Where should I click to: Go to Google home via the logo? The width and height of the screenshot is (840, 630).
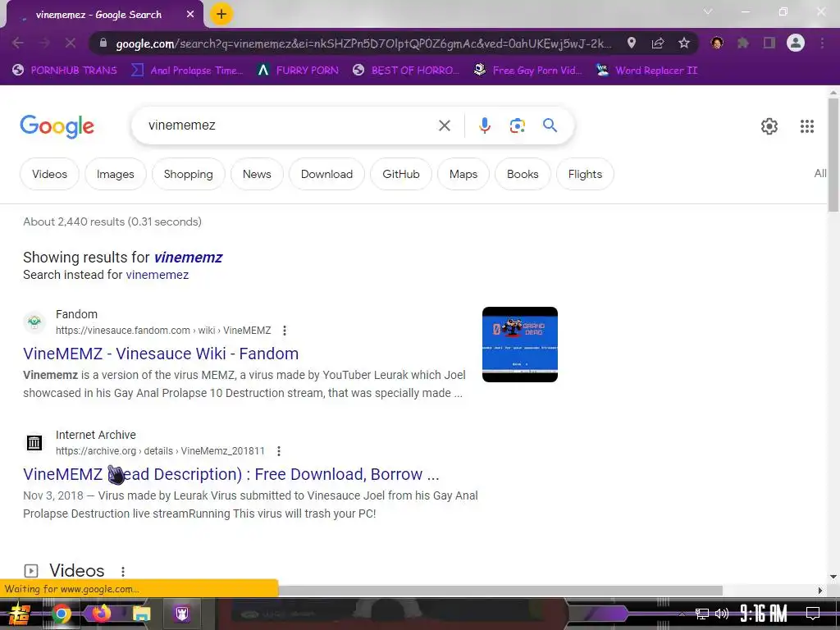coord(57,126)
